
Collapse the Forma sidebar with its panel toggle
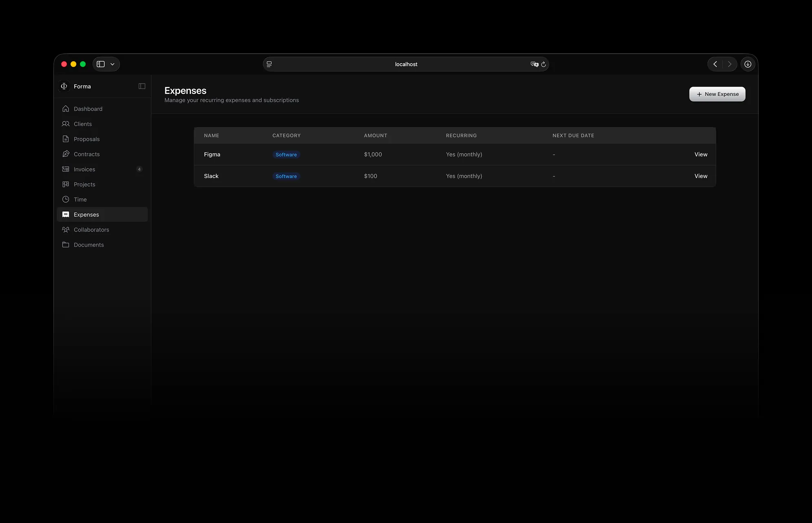[141, 86]
